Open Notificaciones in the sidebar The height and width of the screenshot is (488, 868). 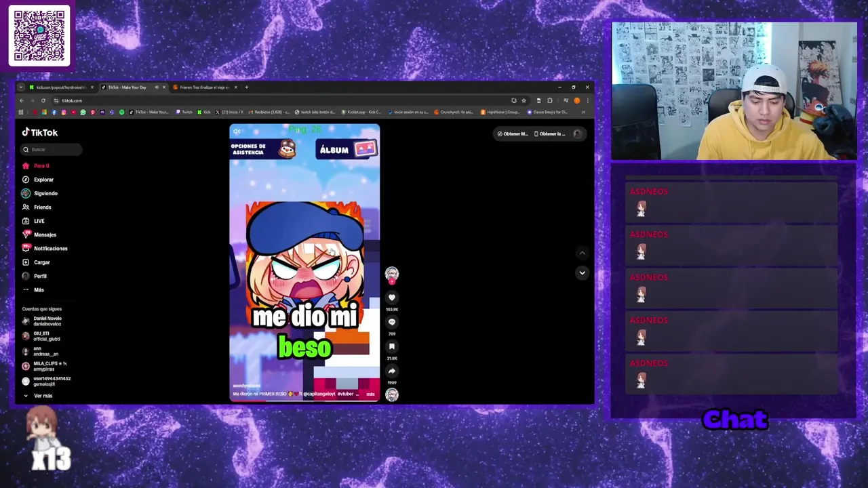point(45,248)
